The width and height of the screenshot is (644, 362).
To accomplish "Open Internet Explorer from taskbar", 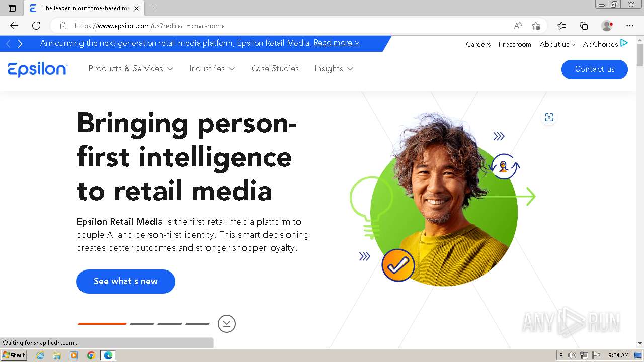I will click(x=40, y=355).
